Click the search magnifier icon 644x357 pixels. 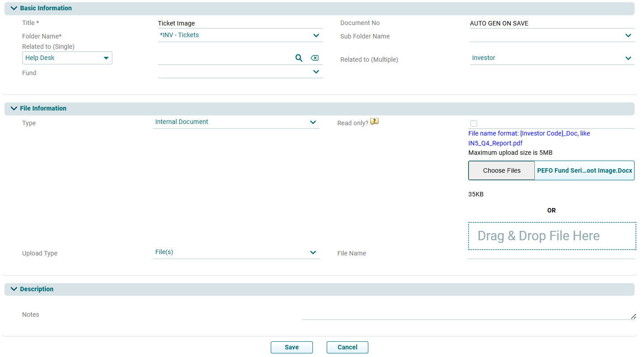(x=299, y=58)
